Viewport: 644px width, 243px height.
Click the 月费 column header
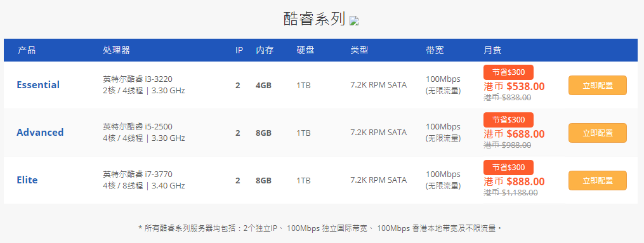492,51
